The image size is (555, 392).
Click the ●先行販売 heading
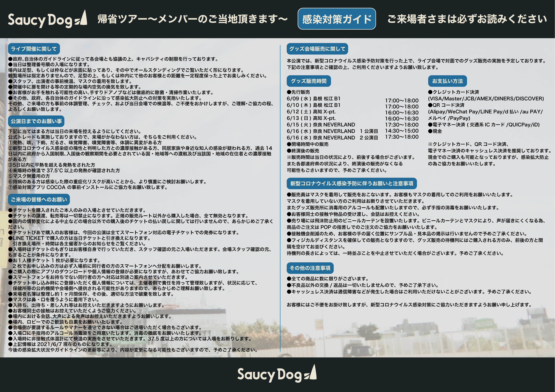pyautogui.click(x=298, y=92)
